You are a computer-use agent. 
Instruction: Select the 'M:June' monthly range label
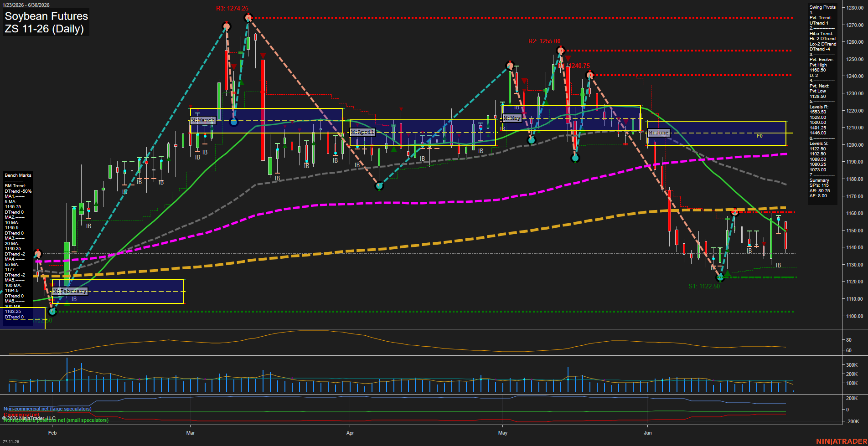658,133
